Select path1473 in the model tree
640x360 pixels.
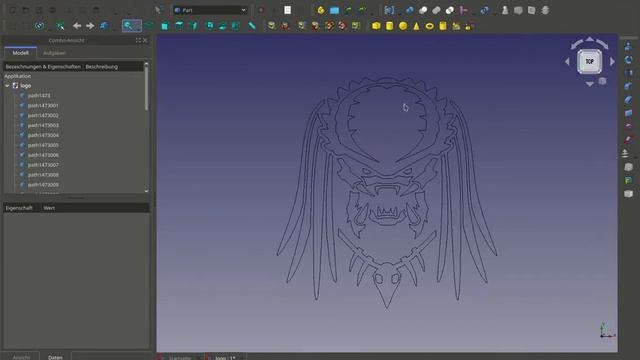[x=39, y=96]
